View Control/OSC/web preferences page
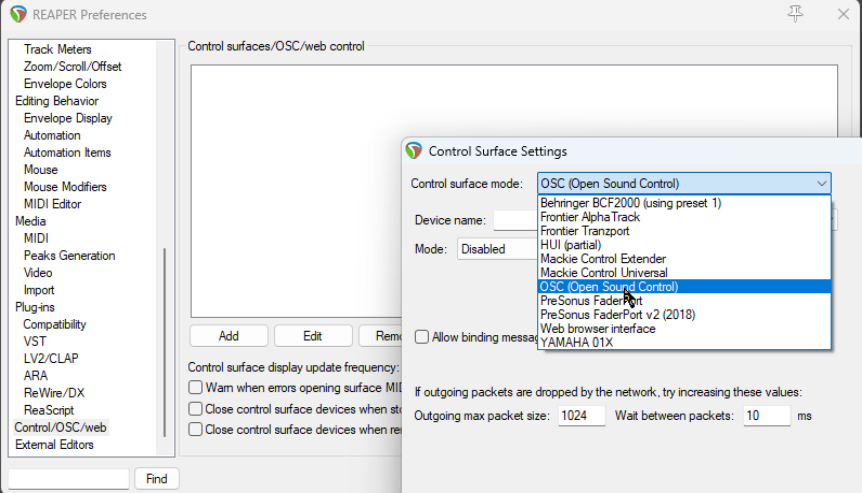The width and height of the screenshot is (862, 493). point(60,428)
